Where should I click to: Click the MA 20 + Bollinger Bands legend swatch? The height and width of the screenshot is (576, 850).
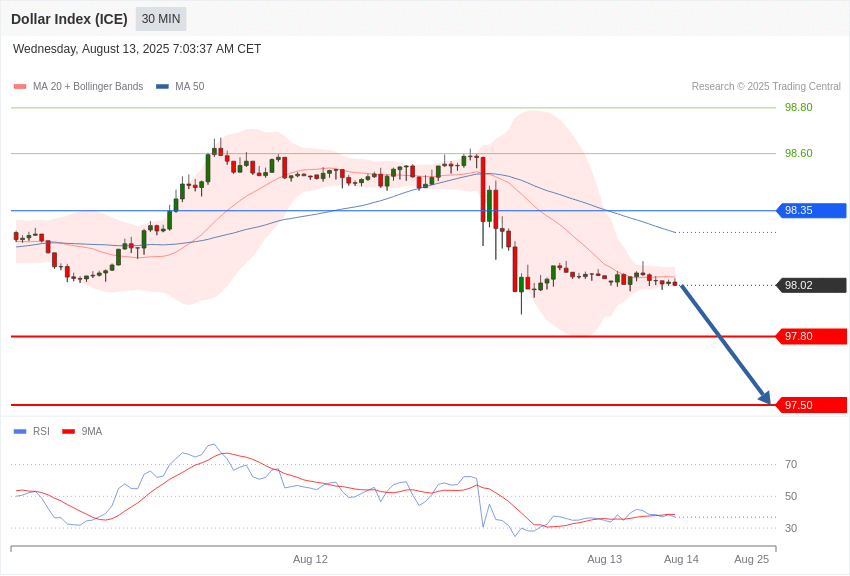20,86
